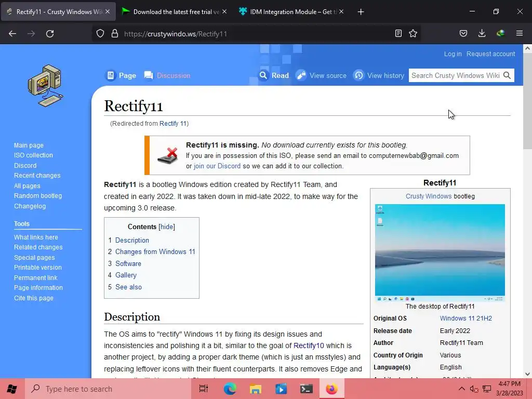Select the Rectify11 Crusty Windows Wiki tab
The image size is (532, 399).
coord(58,11)
